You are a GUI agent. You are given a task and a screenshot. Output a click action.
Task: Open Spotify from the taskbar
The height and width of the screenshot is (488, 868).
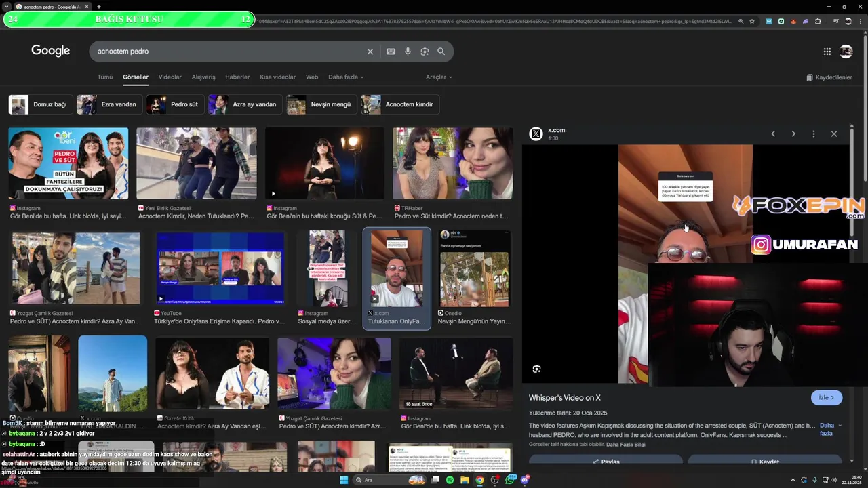coord(450,480)
